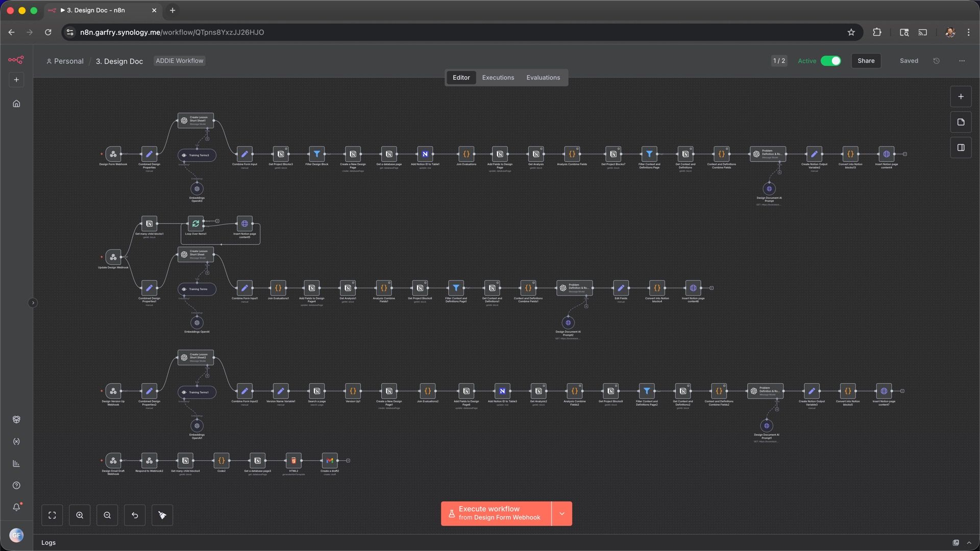The image size is (980, 551).
Task: Click the ADDIE Workflow tag
Action: [x=179, y=61]
